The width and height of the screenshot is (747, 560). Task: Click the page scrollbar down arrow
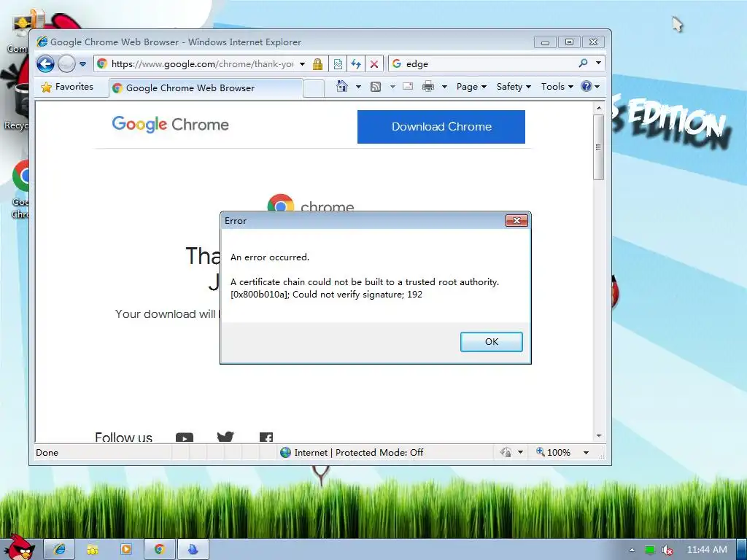tap(599, 436)
